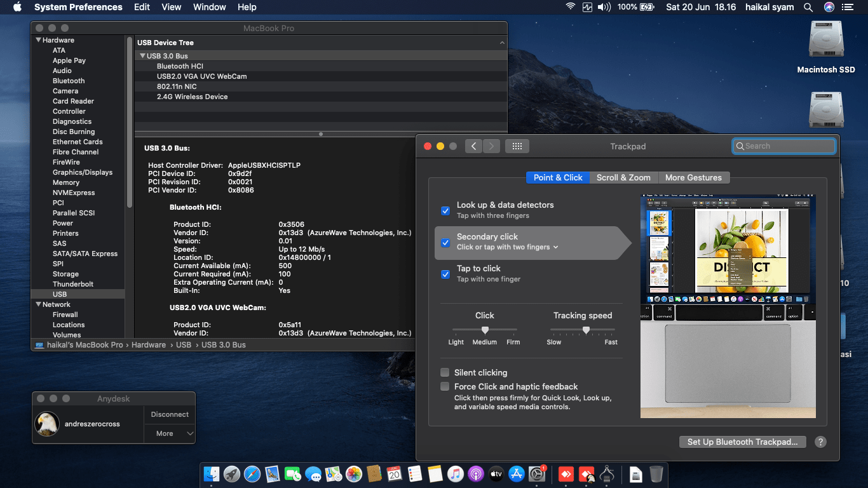This screenshot has height=488, width=868.
Task: Open Reminders from the Dock
Action: (x=415, y=473)
